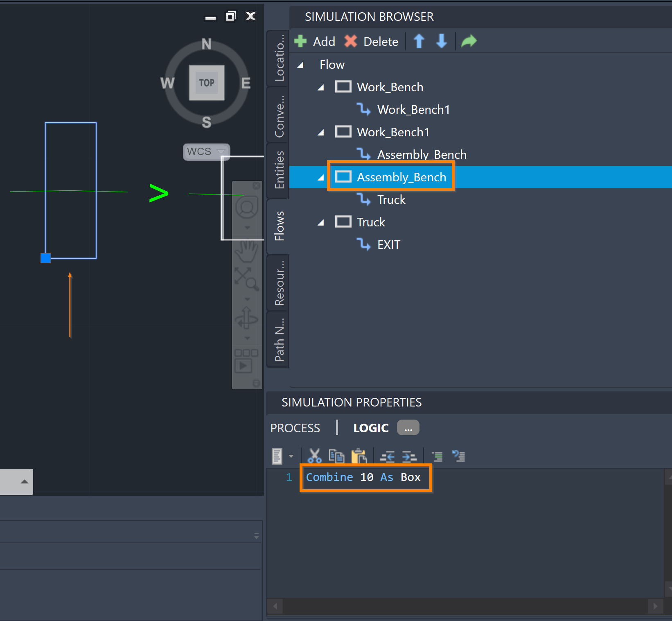Open the logic template dropdown arrow
This screenshot has height=621, width=672.
[x=291, y=456]
